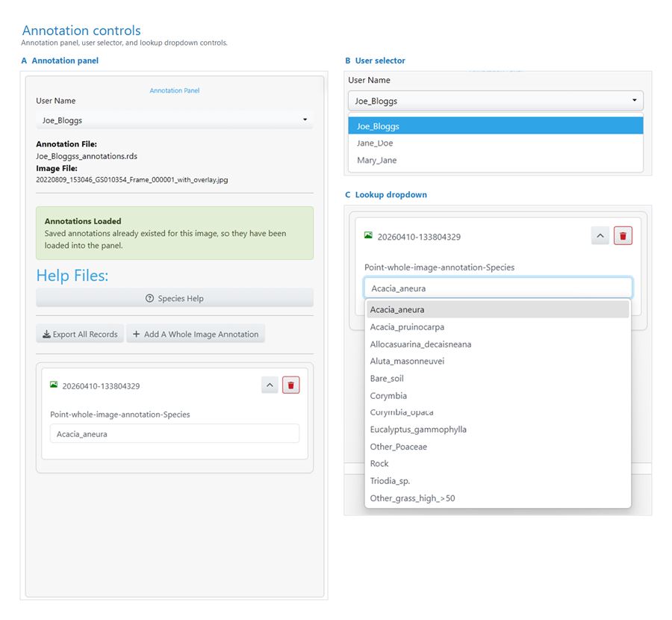This screenshot has width=672, height=620.
Task: Add A Whole Image Annotation
Action: point(196,334)
